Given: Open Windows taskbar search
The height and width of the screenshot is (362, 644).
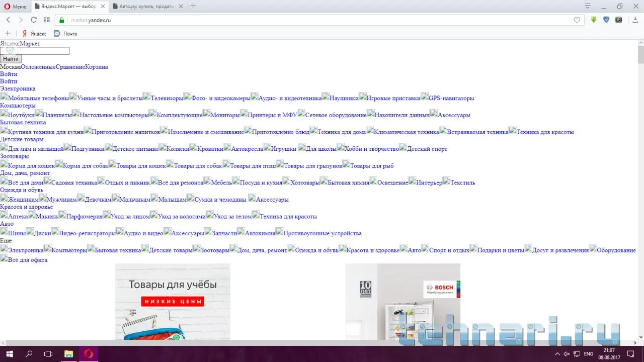Looking at the screenshot, I should 29,354.
